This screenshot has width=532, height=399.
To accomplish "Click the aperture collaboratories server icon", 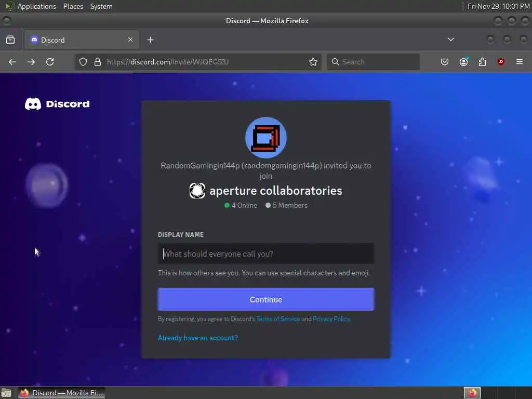I will tap(197, 191).
